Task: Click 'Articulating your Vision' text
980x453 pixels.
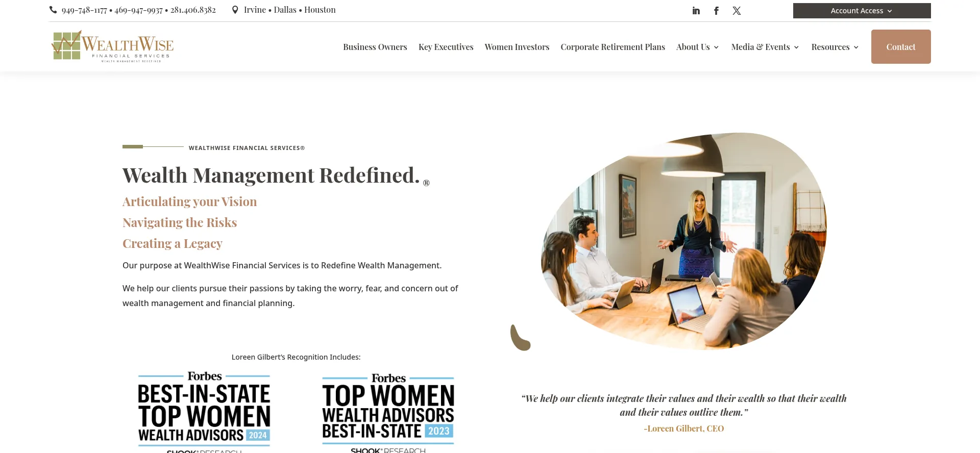Action: 190,202
